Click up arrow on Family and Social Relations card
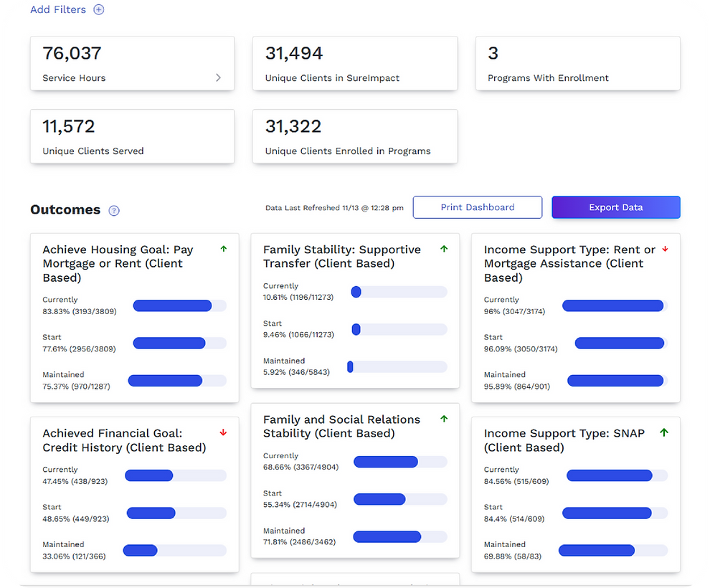The width and height of the screenshot is (710, 588). pos(444,419)
